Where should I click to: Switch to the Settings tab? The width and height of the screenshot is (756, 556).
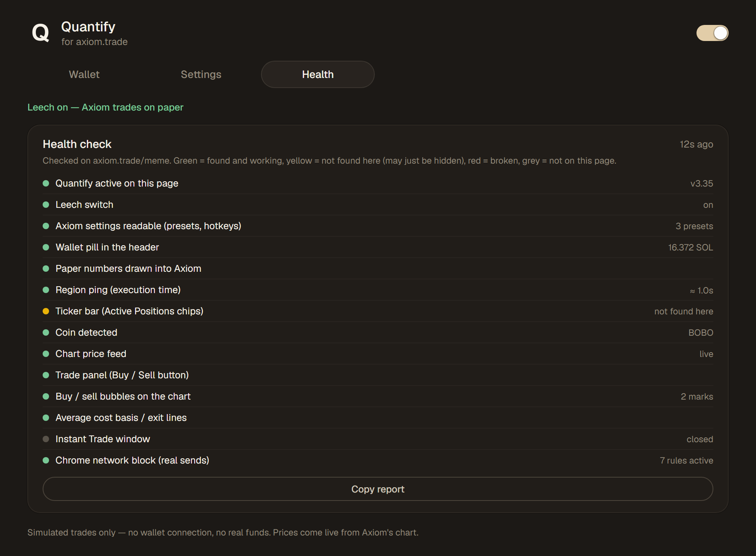(x=201, y=74)
